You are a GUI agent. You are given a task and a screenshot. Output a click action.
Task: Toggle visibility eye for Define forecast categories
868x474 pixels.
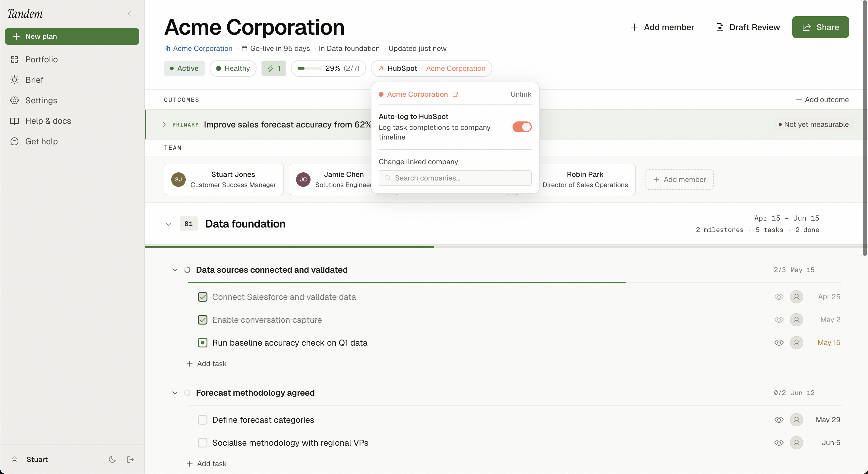click(x=779, y=420)
